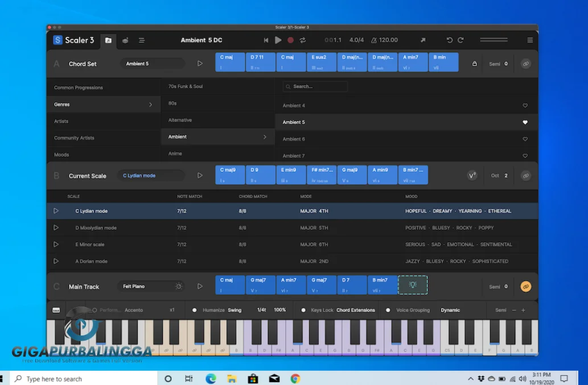Favorite the Ambient 6 chord set
The width and height of the screenshot is (588, 385).
coord(525,139)
